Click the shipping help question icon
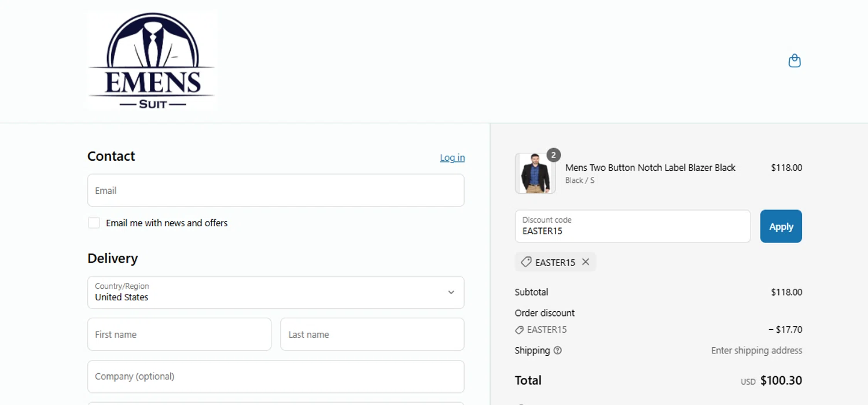This screenshot has width=868, height=405. click(557, 350)
